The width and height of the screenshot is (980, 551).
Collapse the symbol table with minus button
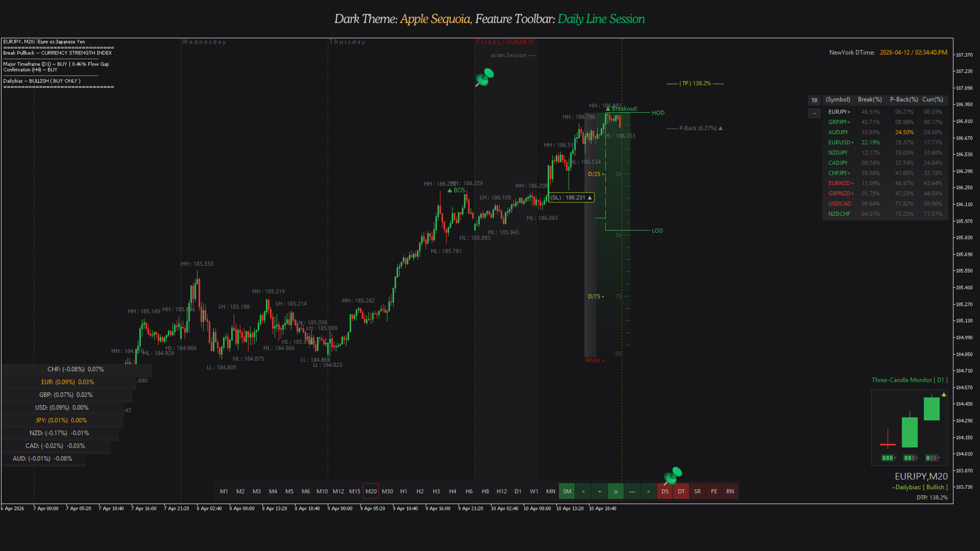pyautogui.click(x=814, y=113)
